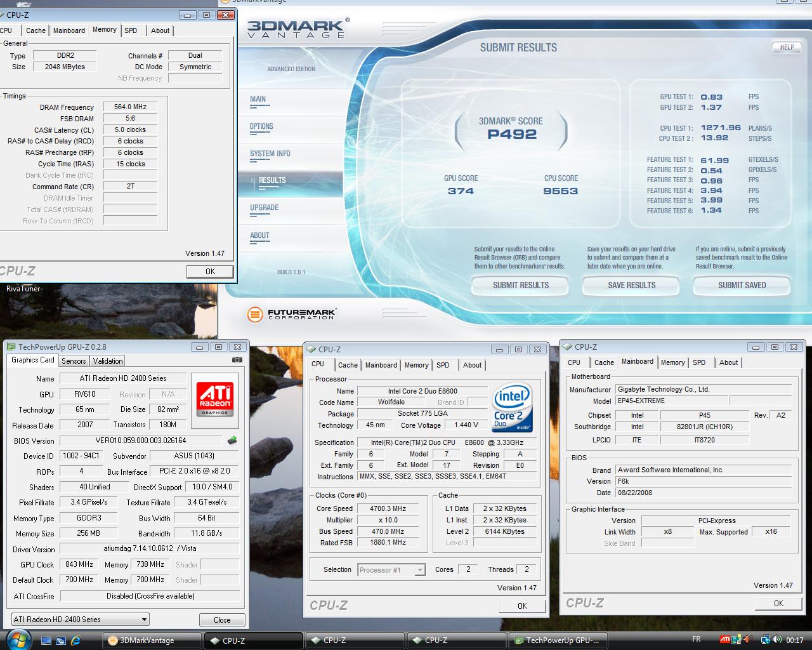
Task: Open Memory tab in CPU-Z window showing Processor info
Action: click(416, 365)
